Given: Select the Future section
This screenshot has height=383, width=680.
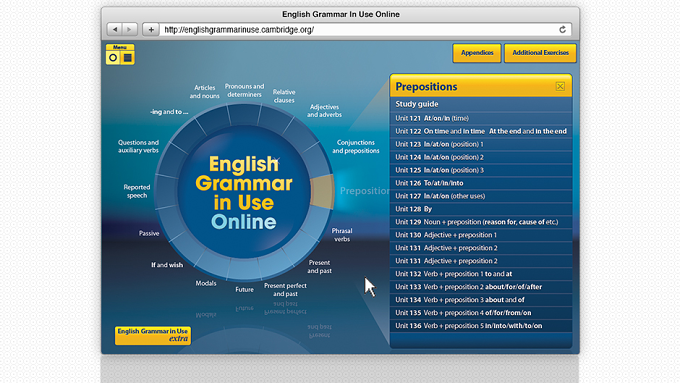Looking at the screenshot, I should pos(245,289).
